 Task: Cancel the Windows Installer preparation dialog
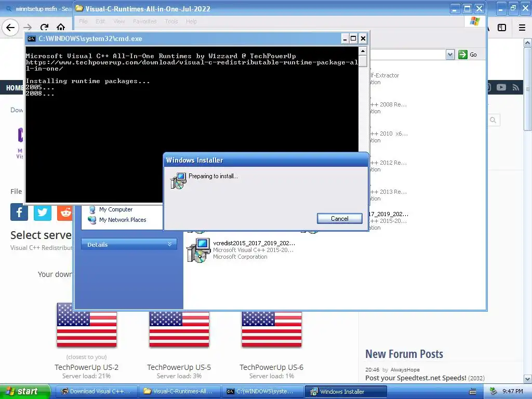[x=339, y=219]
